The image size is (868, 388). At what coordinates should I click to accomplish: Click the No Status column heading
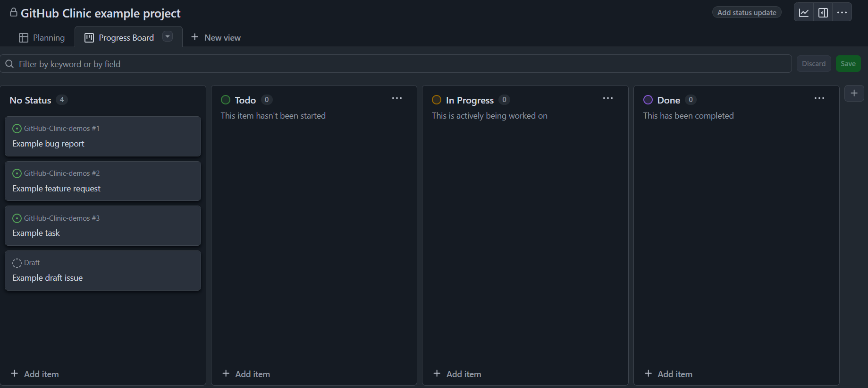pyautogui.click(x=30, y=100)
